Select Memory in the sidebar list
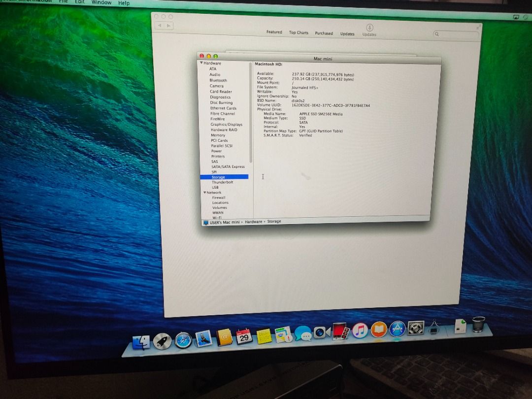This screenshot has width=532, height=399. point(218,135)
